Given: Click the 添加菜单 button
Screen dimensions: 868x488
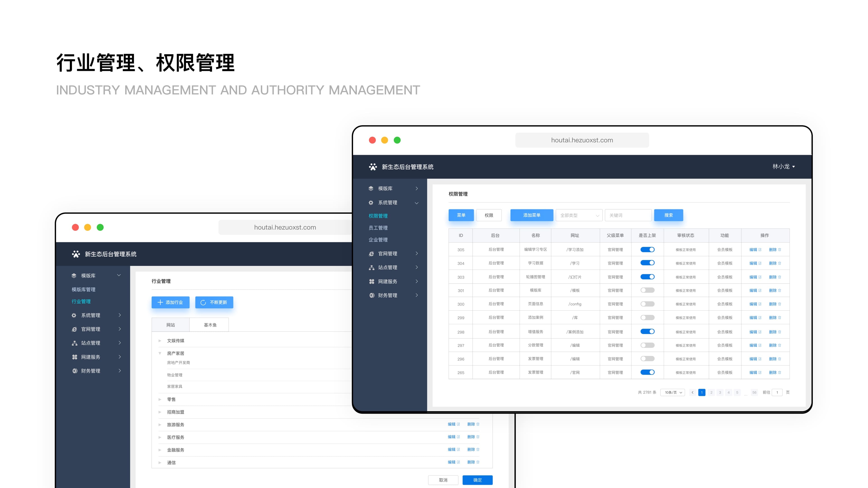Looking at the screenshot, I should click(532, 215).
